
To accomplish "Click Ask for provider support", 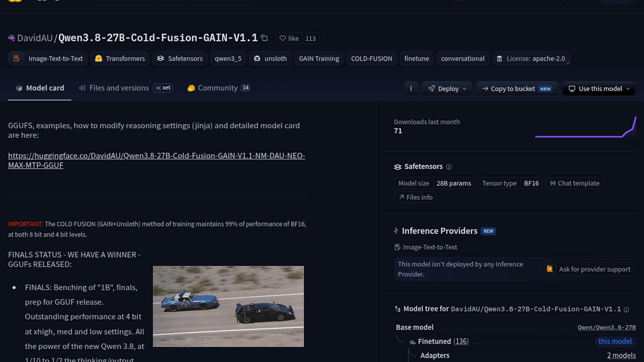I will coord(588,269).
